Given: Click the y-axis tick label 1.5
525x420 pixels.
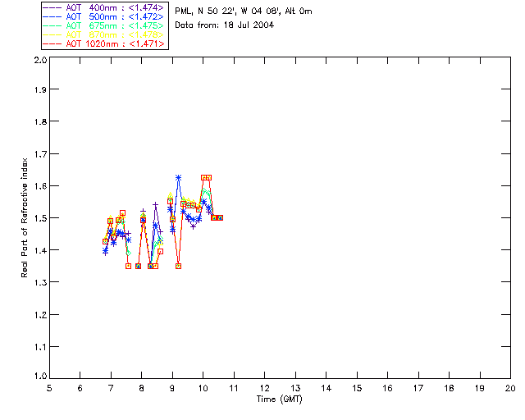Looking at the screenshot, I should 40,218.
